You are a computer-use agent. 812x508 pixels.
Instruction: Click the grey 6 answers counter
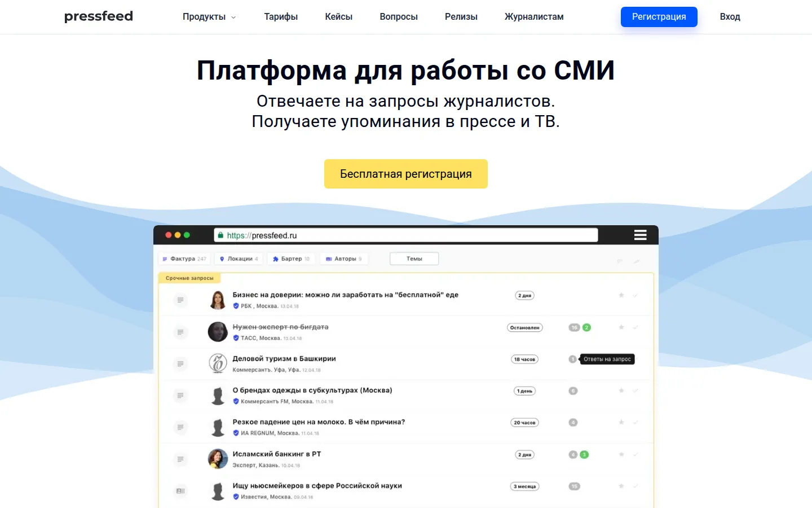pos(573,391)
